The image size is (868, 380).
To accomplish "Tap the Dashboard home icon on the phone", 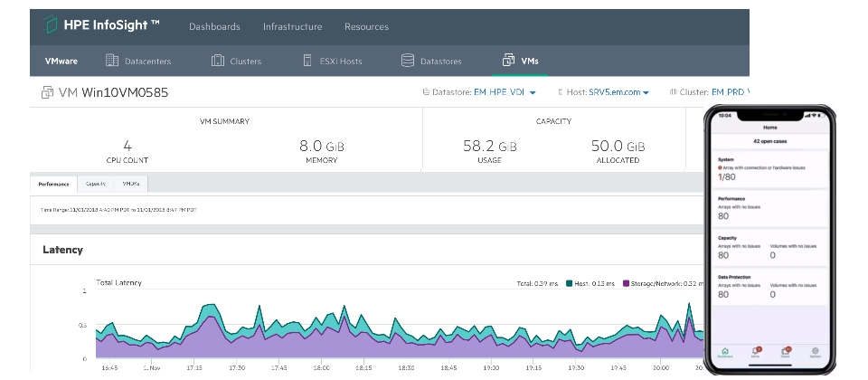I will tap(724, 350).
